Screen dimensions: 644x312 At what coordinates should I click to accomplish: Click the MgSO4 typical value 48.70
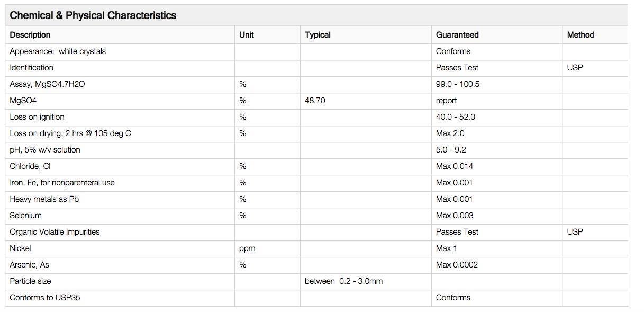click(x=315, y=101)
